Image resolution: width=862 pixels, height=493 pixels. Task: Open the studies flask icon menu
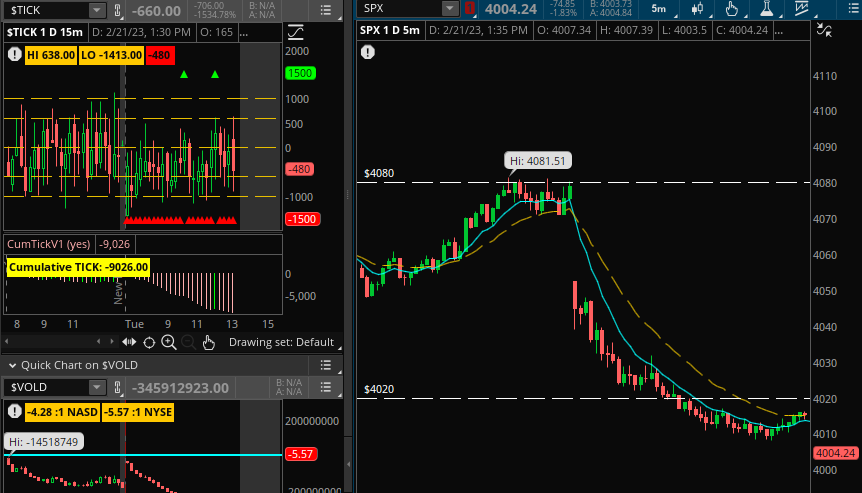pyautogui.click(x=767, y=9)
